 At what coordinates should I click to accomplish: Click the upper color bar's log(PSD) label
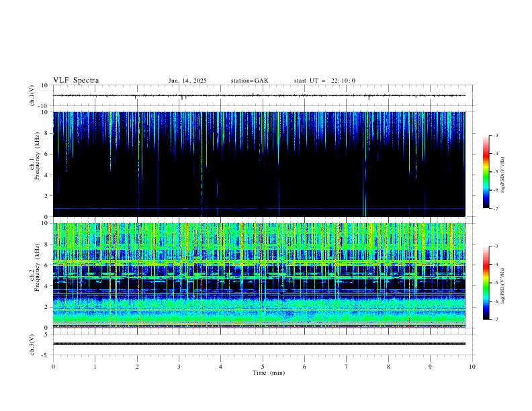[503, 175]
